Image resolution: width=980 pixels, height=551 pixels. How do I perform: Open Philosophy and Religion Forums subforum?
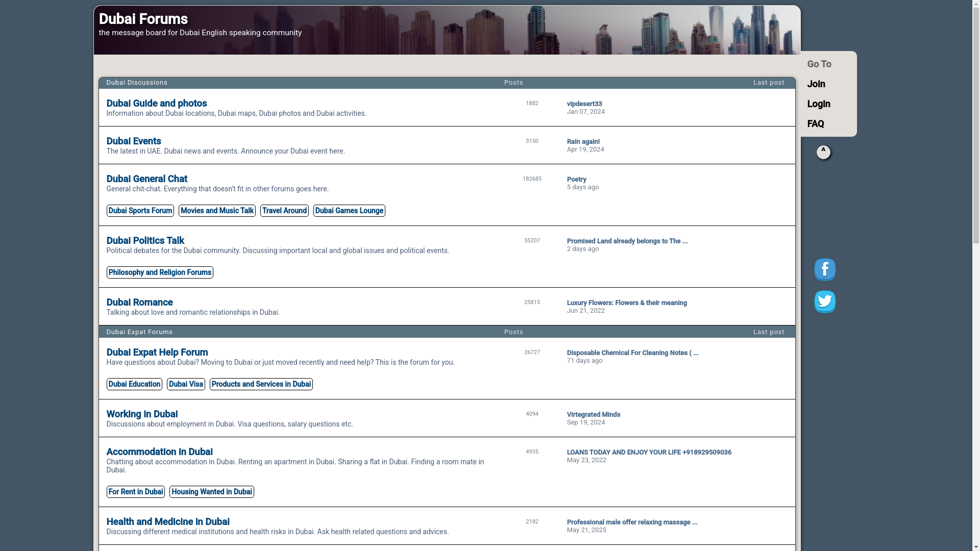pyautogui.click(x=160, y=272)
